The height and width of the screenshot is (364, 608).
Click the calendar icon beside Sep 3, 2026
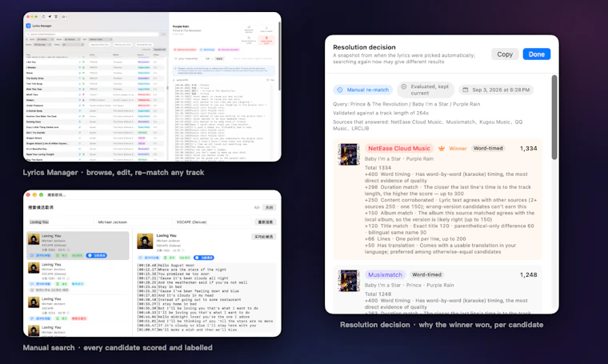point(466,90)
